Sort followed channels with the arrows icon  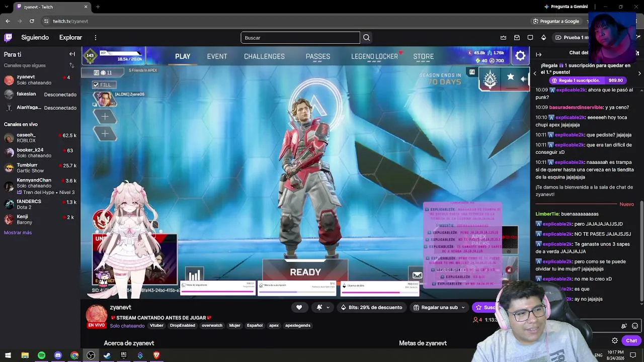pyautogui.click(x=71, y=65)
